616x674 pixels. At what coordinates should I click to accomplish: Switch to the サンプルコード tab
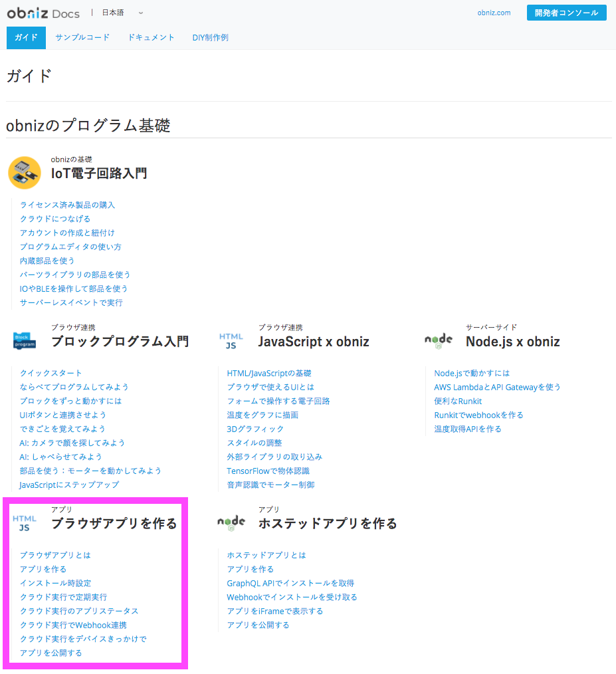(x=82, y=37)
